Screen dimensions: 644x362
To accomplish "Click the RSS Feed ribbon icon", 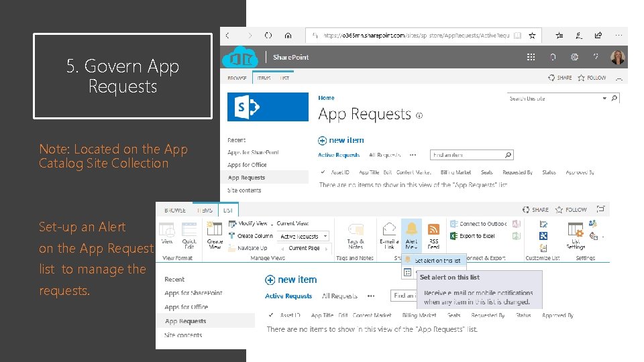I will (433, 236).
